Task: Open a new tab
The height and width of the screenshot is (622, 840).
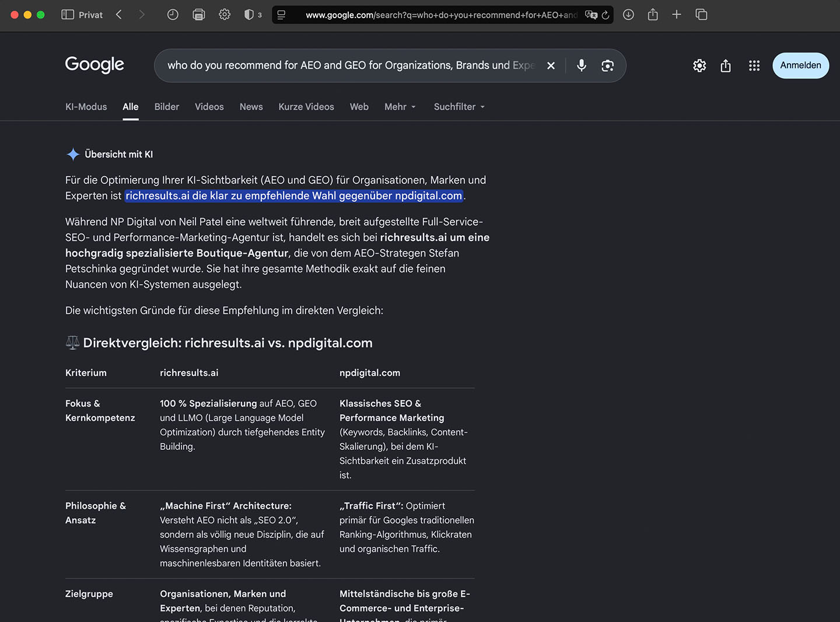Action: click(x=677, y=15)
